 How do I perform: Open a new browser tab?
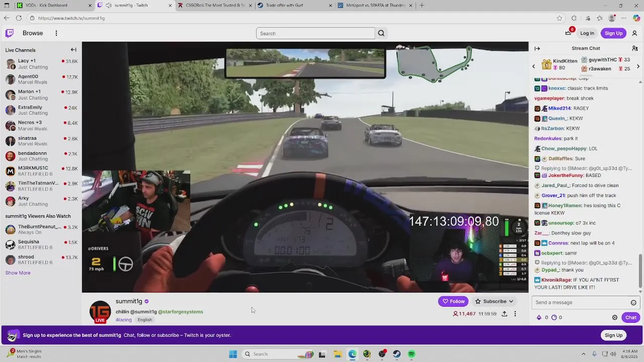(x=422, y=6)
